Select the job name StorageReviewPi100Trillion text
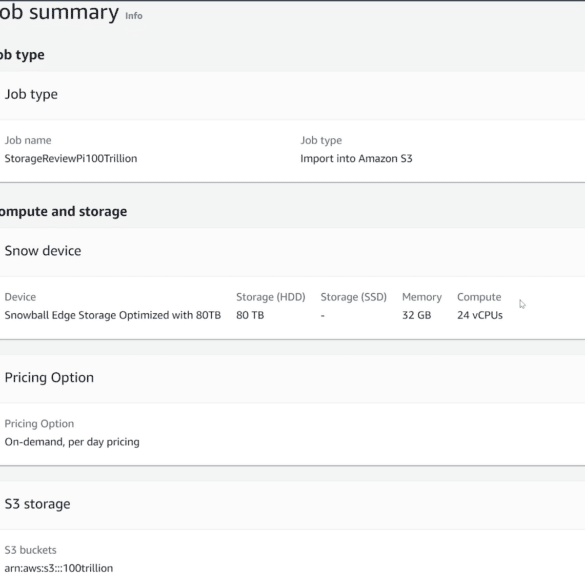The image size is (585, 585). click(x=71, y=159)
